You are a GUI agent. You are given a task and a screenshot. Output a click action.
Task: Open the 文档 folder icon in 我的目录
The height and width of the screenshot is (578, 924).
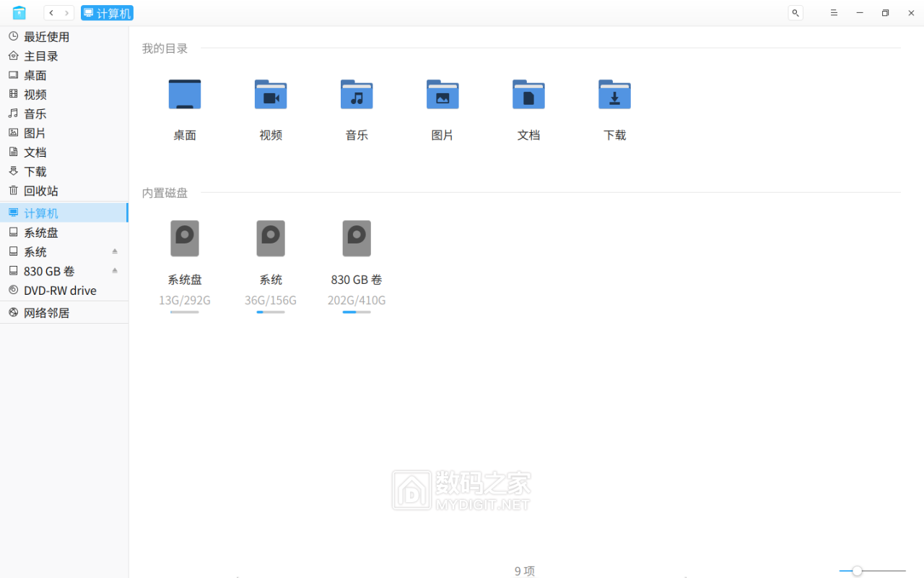(528, 95)
